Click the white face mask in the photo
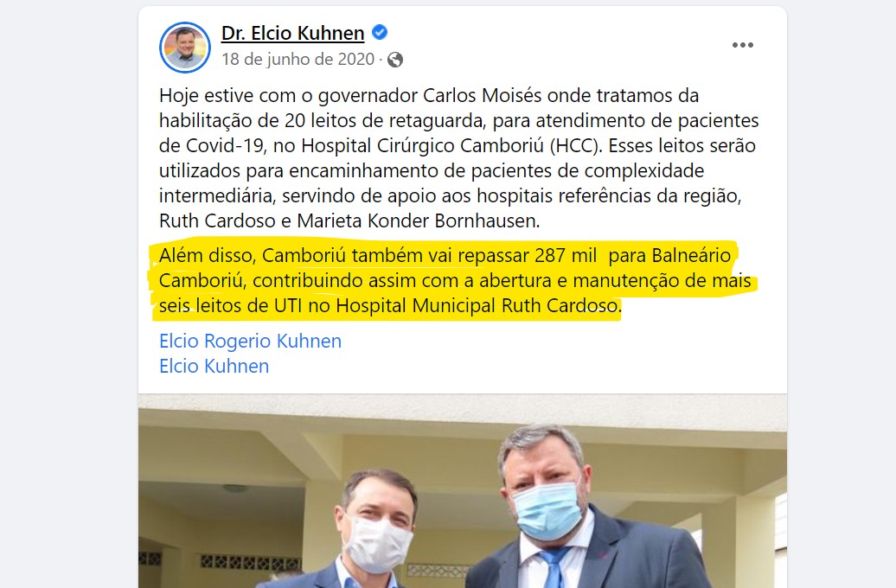The height and width of the screenshot is (588, 896). (x=378, y=543)
